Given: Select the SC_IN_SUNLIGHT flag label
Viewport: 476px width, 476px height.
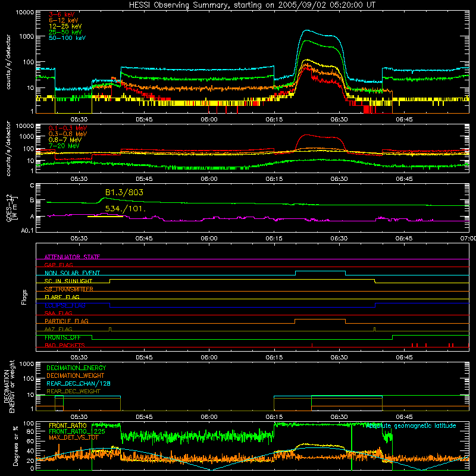Looking at the screenshot, I should (68, 281).
